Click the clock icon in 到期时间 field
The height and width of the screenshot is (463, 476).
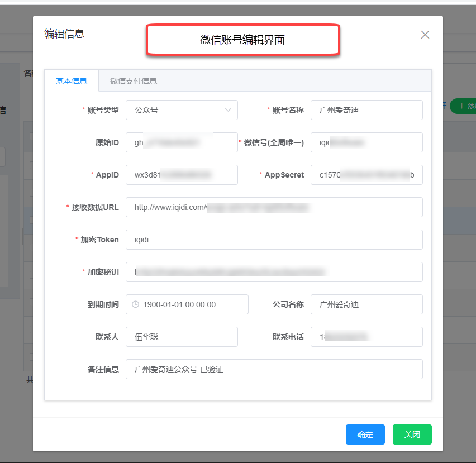[135, 304]
